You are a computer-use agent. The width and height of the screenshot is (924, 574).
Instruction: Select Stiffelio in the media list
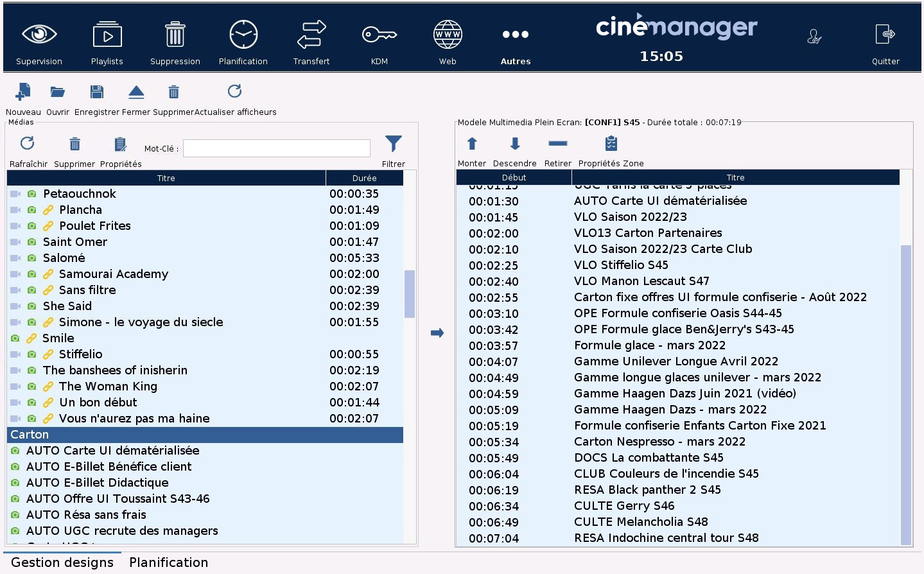pyautogui.click(x=81, y=354)
